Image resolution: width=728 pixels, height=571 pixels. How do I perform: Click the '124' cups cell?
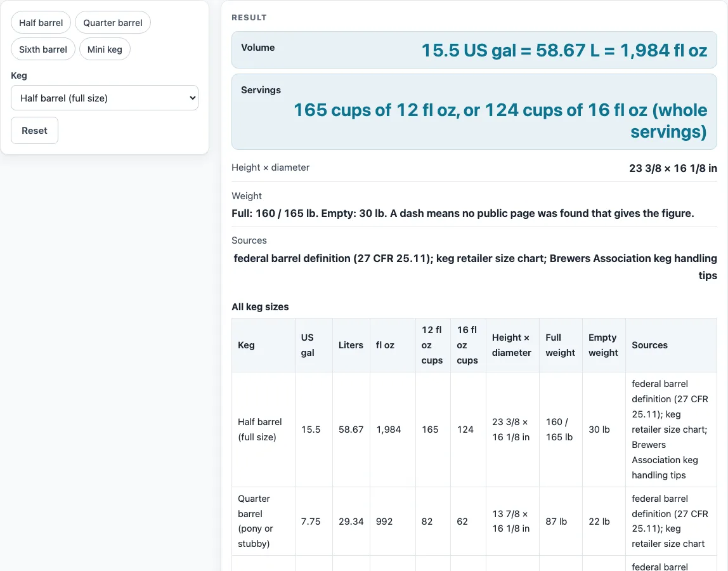[468, 430]
